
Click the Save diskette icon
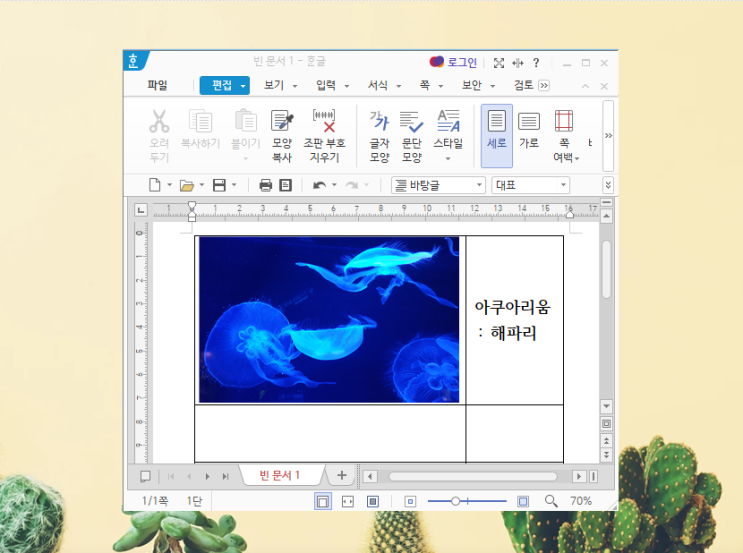(x=219, y=185)
